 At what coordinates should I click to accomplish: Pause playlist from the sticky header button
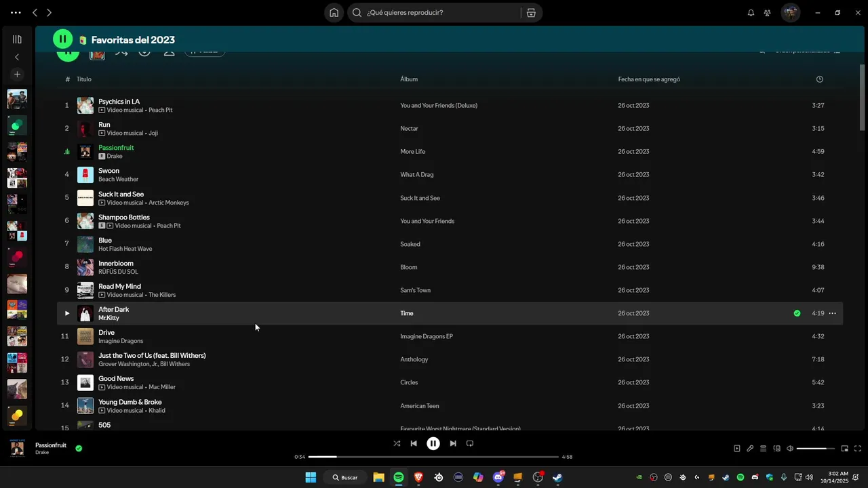pos(63,39)
